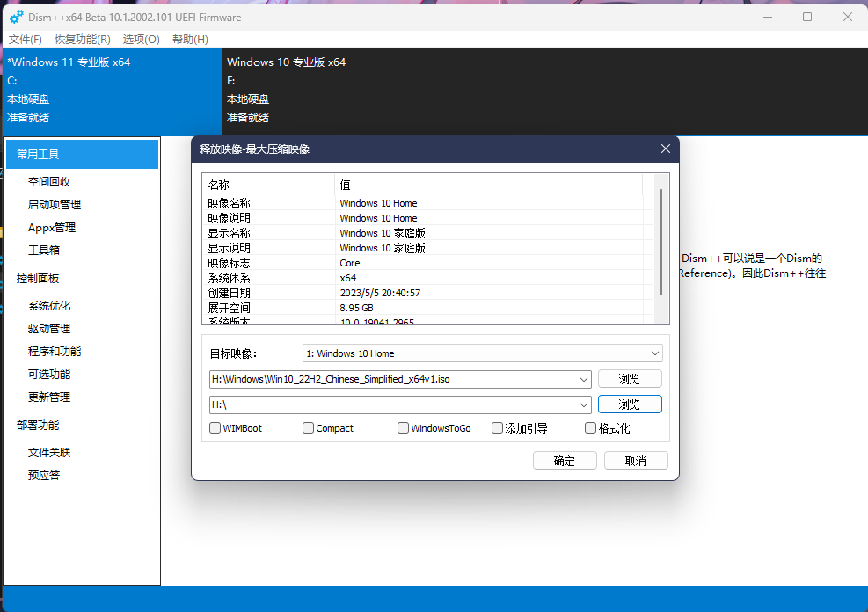Click the 名称 column header
Screen dimensions: 868x612
(x=268, y=185)
